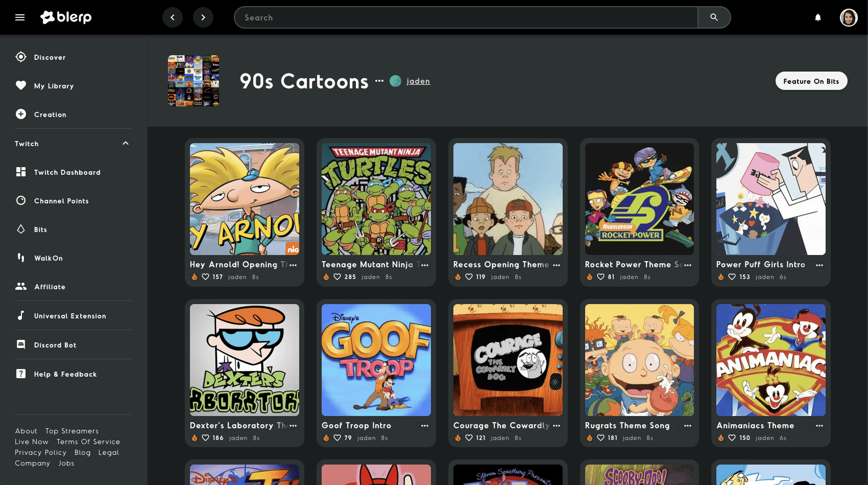Screen dimensions: 868x485
Task: Like the Courage The Cowardly heart
Action: click(469, 437)
